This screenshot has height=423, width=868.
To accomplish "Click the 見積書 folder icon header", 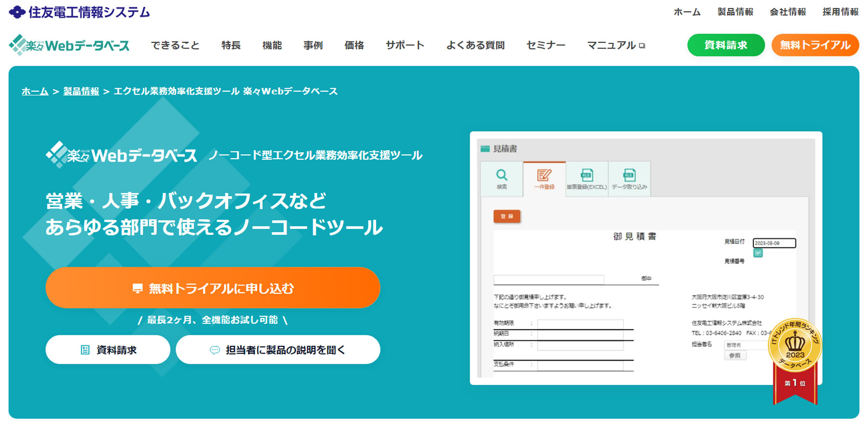I will (x=485, y=149).
